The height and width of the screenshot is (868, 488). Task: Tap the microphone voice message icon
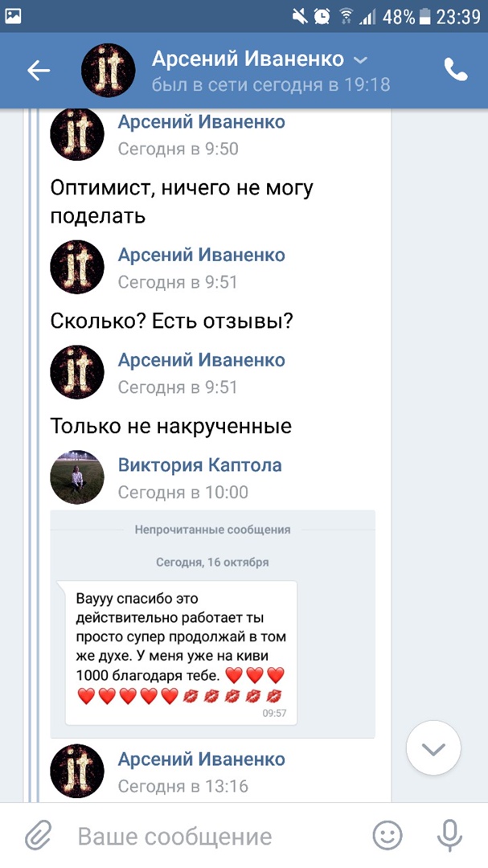tap(448, 836)
